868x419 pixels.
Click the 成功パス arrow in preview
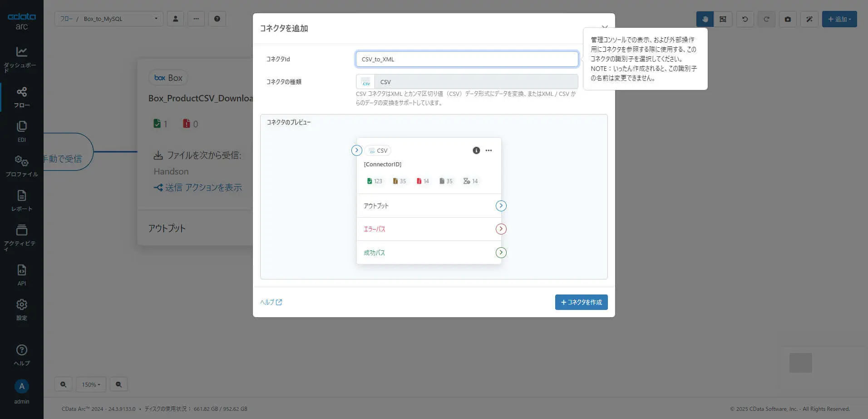501,253
